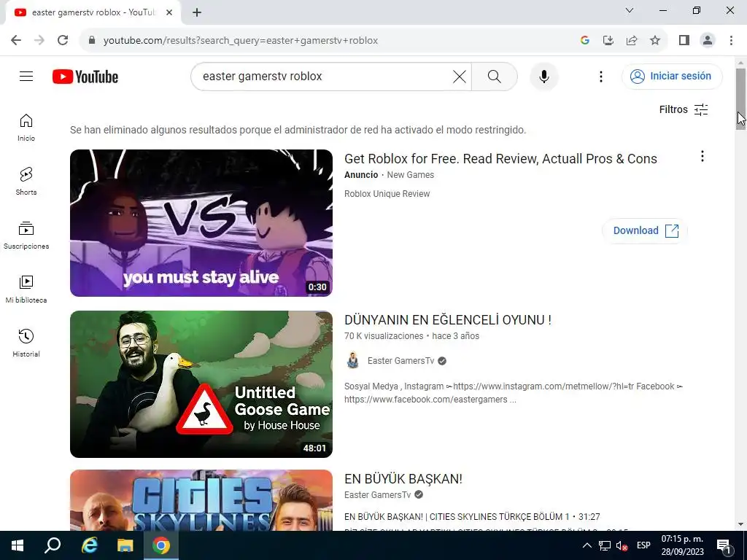Go to the YouTube logo home
747x560 pixels.
[x=85, y=77]
